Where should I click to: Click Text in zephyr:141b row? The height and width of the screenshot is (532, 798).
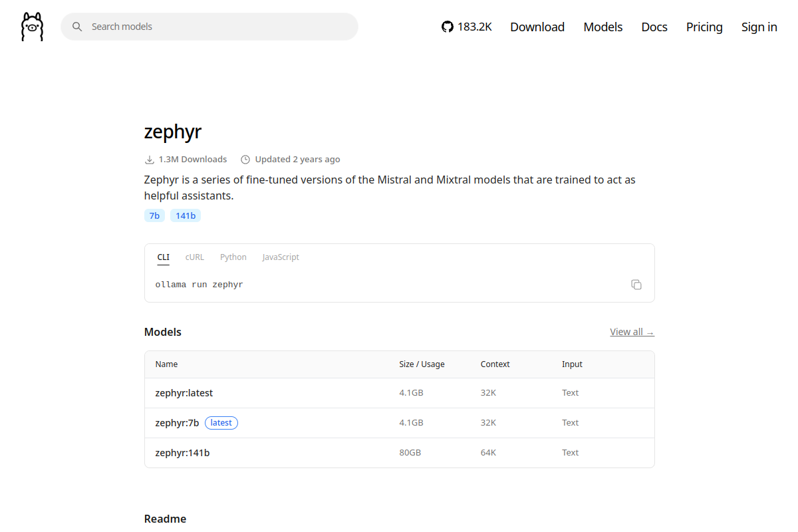tap(571, 453)
